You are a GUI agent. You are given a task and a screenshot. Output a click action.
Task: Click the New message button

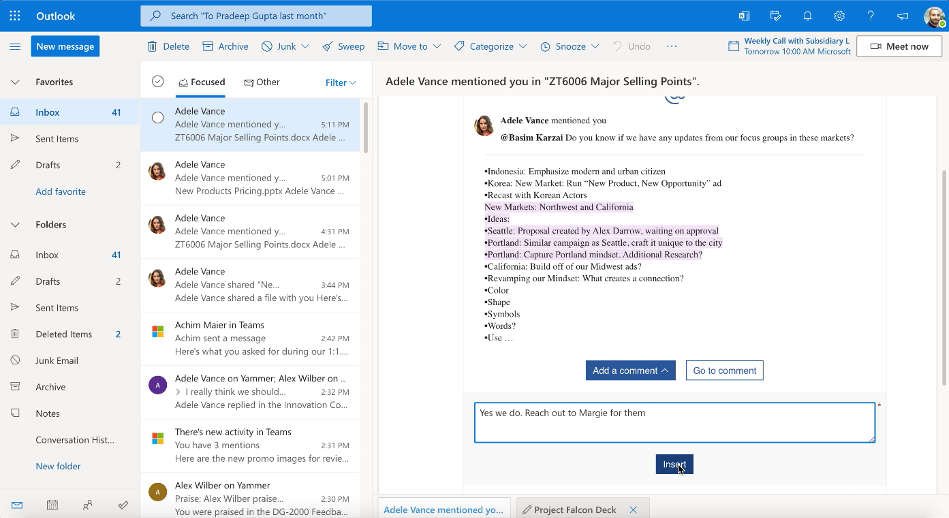coord(65,46)
